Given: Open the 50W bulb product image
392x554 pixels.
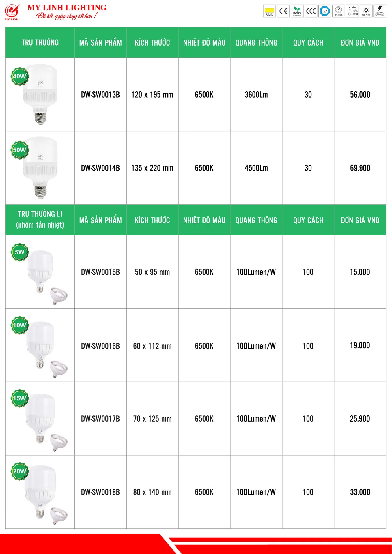Looking at the screenshot, I should [x=40, y=167].
